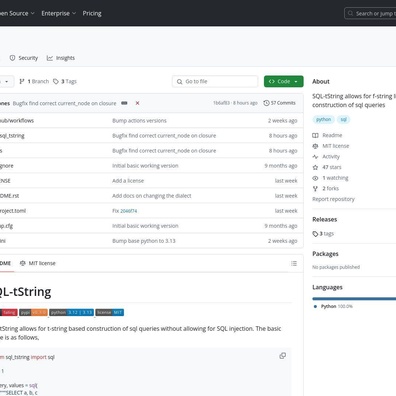The image size is (396, 396).
Task: Click the history clock icon
Action: 266,103
